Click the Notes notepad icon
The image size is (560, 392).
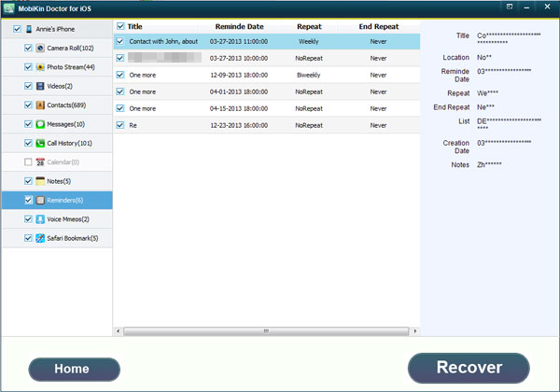pos(40,181)
